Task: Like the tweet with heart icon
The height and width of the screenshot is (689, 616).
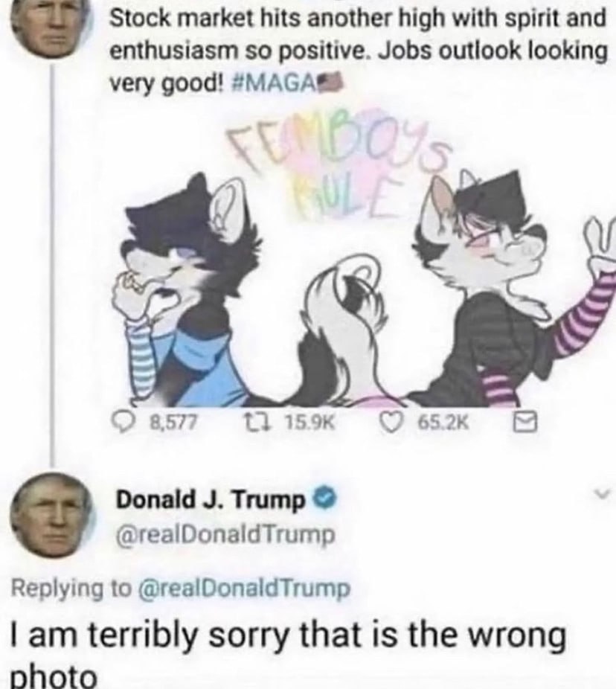Action: pyautogui.click(x=389, y=423)
